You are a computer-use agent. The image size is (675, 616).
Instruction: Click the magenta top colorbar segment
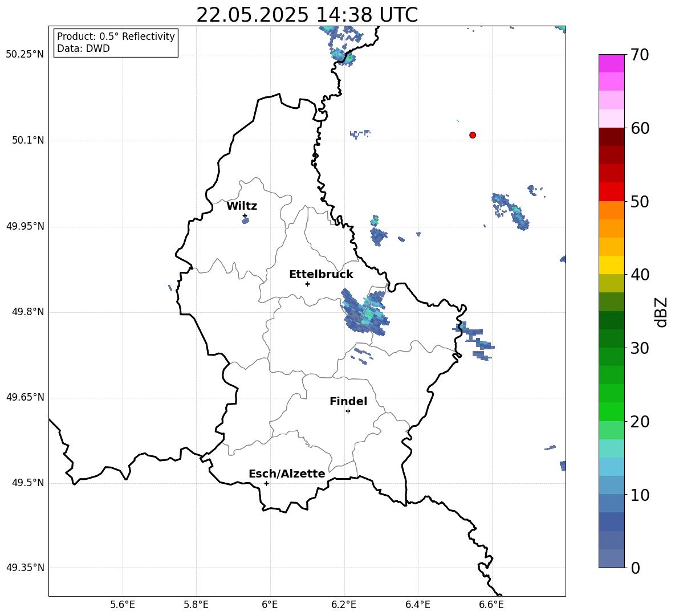[x=611, y=63]
